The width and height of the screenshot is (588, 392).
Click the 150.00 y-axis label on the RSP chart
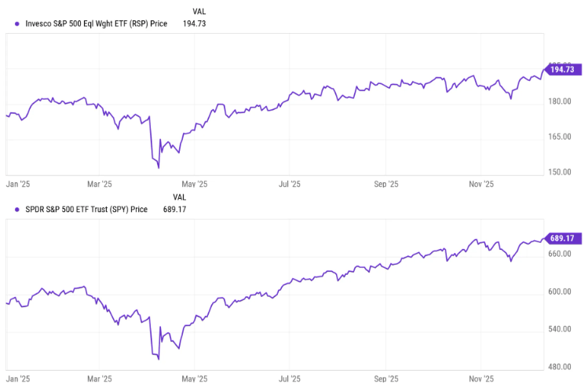561,172
